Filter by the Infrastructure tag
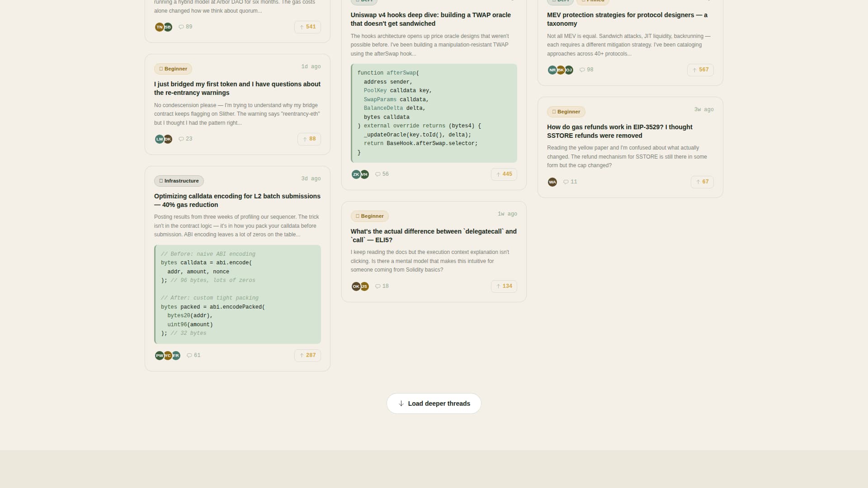The width and height of the screenshot is (868, 488). (179, 181)
